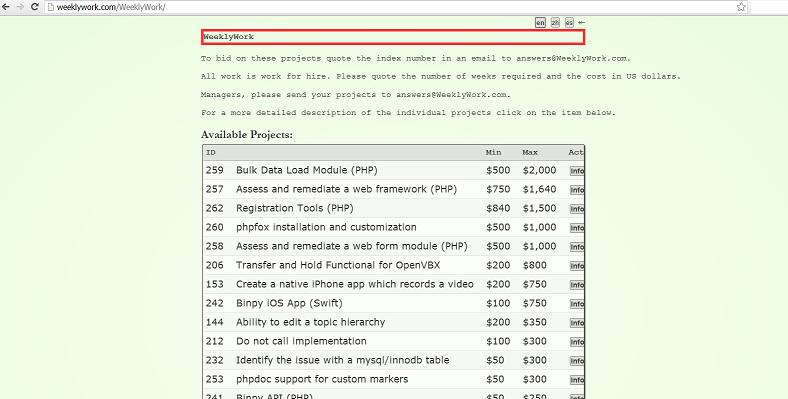Select 'Identify the issue with a mysql/innodb table'

(342, 360)
